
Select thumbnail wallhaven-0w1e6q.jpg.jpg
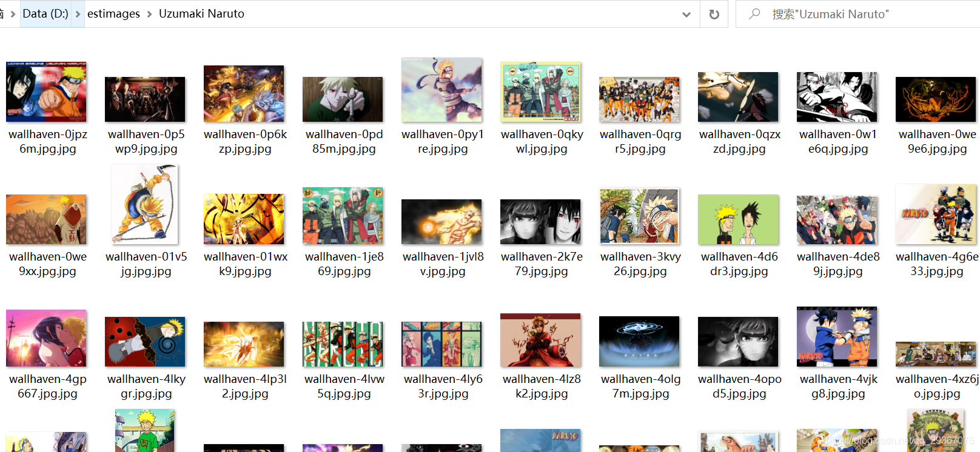pyautogui.click(x=837, y=97)
